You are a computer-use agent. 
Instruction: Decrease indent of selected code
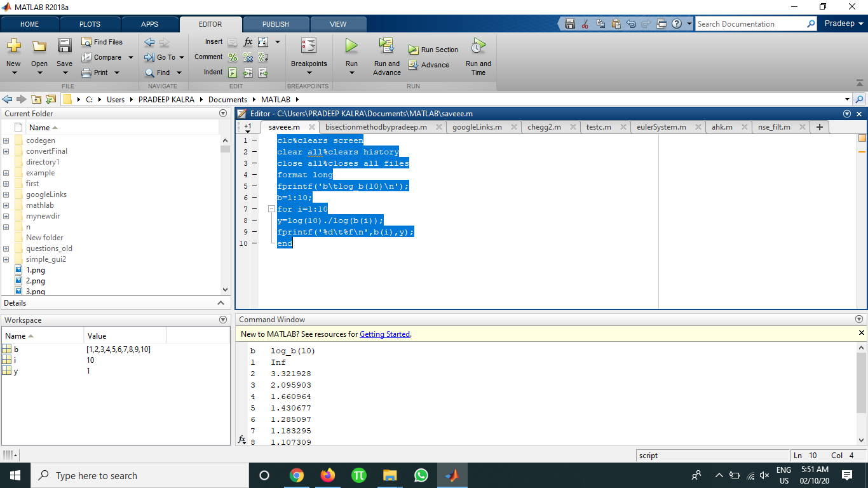pyautogui.click(x=262, y=72)
